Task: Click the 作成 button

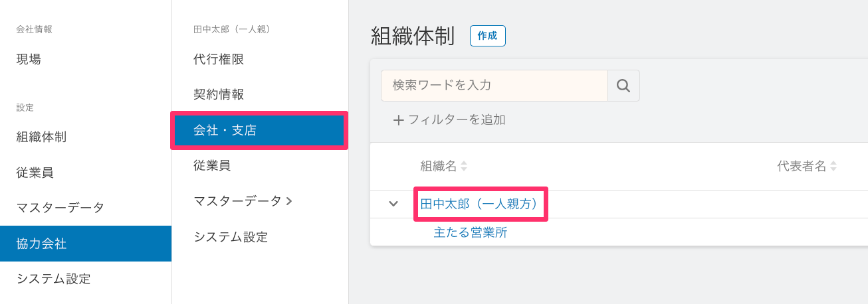Action: pos(488,36)
